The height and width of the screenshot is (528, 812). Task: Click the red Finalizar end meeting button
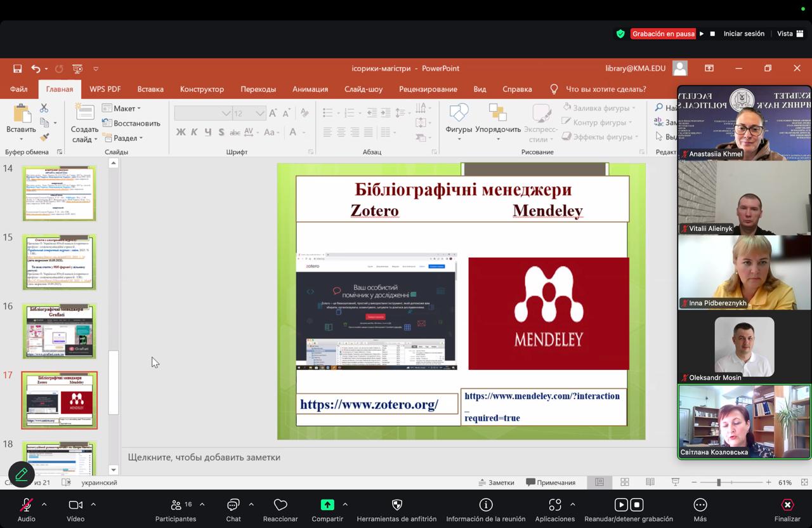pyautogui.click(x=787, y=510)
